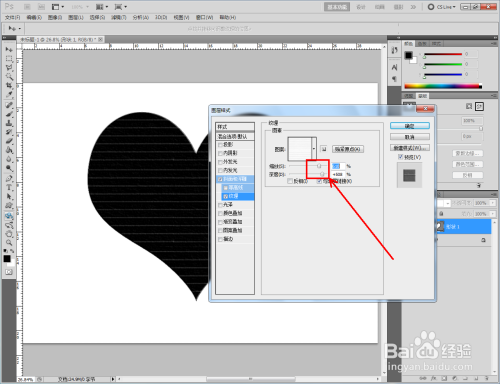Image resolution: width=500 pixels, height=384 pixels.
Task: Toggle the Preview (预览) checkbox
Action: click(400, 157)
